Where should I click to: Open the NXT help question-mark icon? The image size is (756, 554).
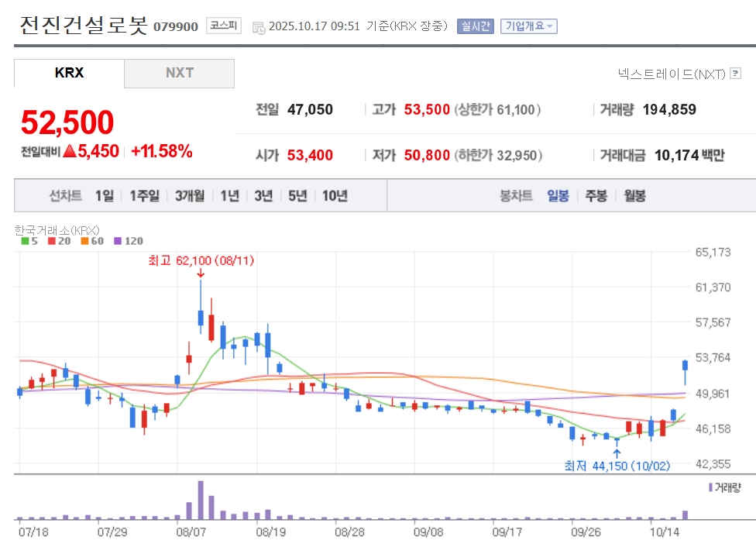click(x=735, y=74)
